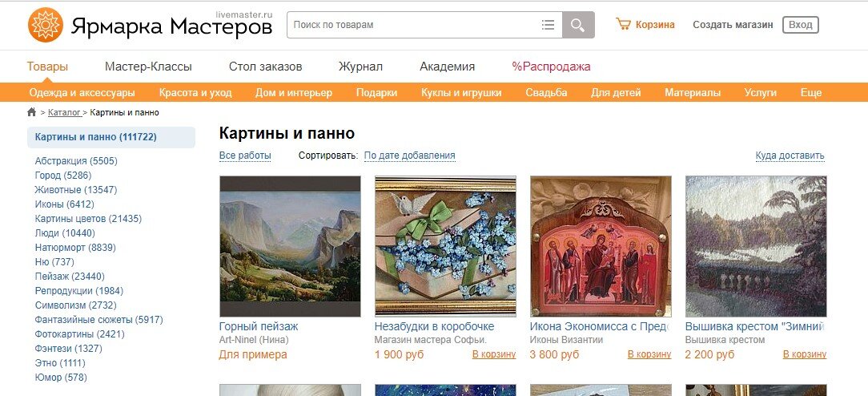868x396 pixels.
Task: Focus the Поиск по товарам search field
Action: pyautogui.click(x=412, y=25)
